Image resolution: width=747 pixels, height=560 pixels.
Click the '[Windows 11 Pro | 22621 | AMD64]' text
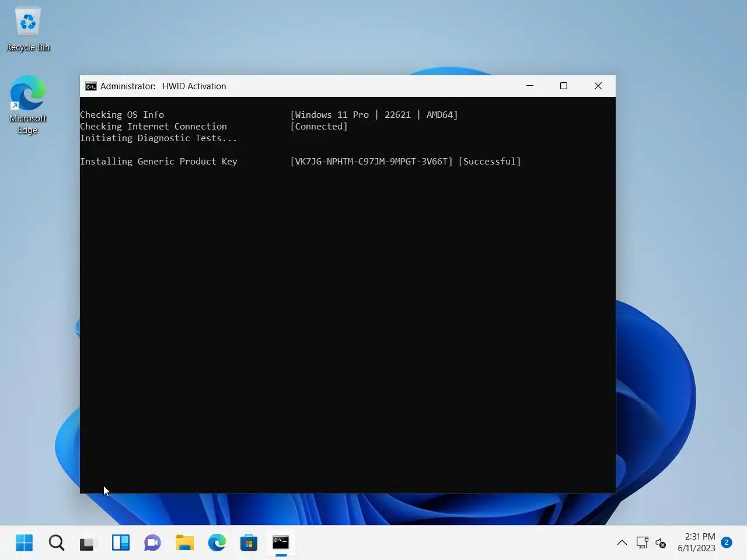(x=374, y=115)
